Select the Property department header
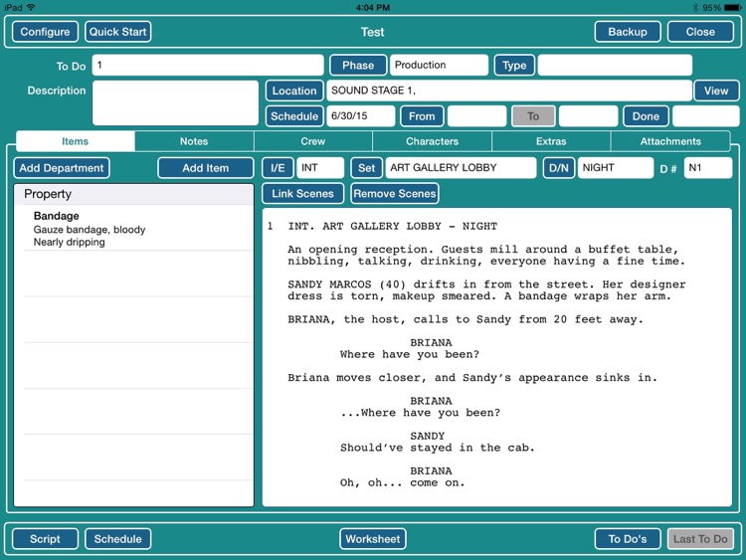 coord(133,194)
